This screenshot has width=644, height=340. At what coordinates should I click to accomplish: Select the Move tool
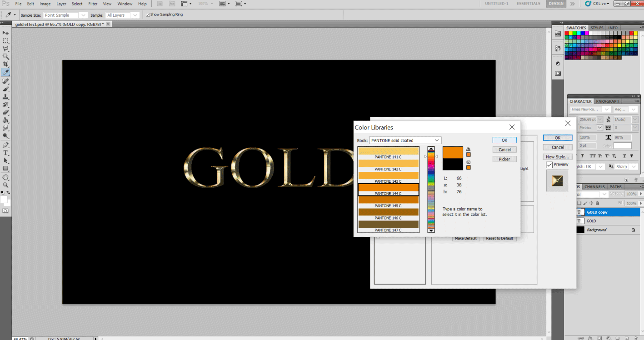[6, 32]
